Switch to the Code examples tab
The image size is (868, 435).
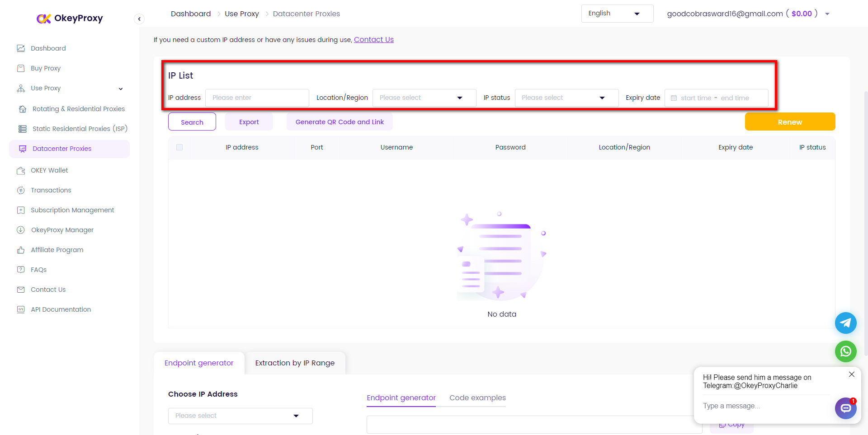(477, 398)
